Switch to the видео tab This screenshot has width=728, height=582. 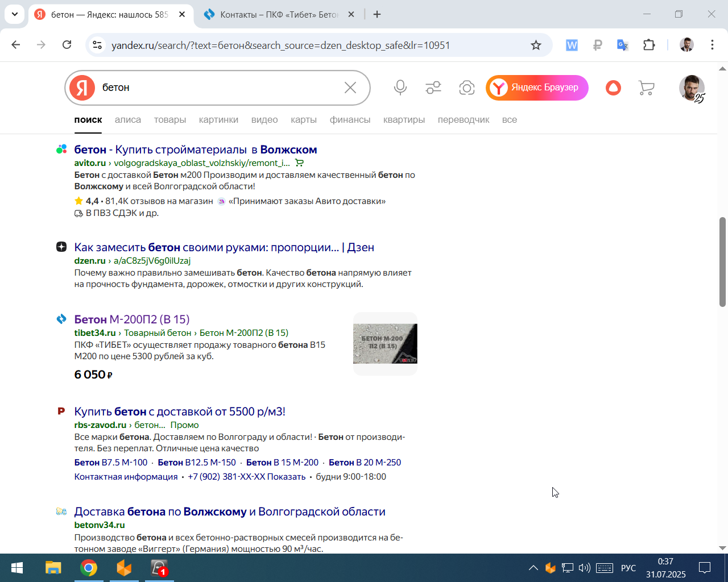(x=264, y=120)
